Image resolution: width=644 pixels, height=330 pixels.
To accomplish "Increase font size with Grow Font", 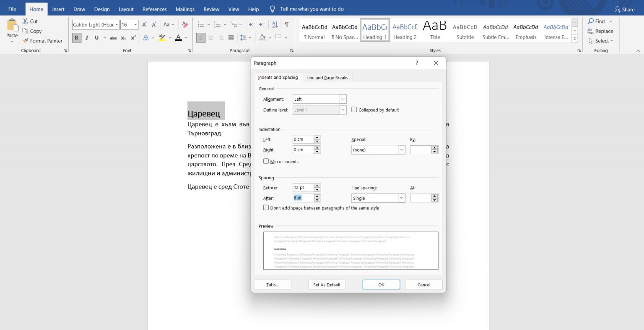I will [145, 24].
